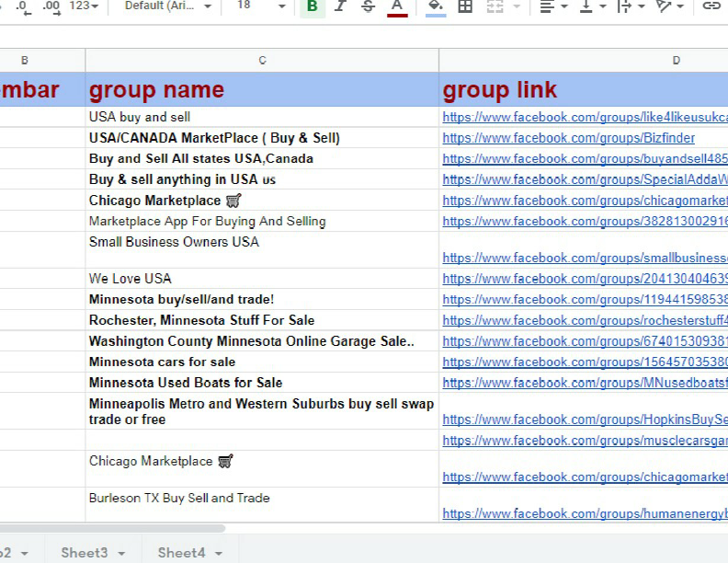Select 'Washington County Minnesota Online Garage Sale..' cell
This screenshot has width=728, height=563.
point(262,341)
